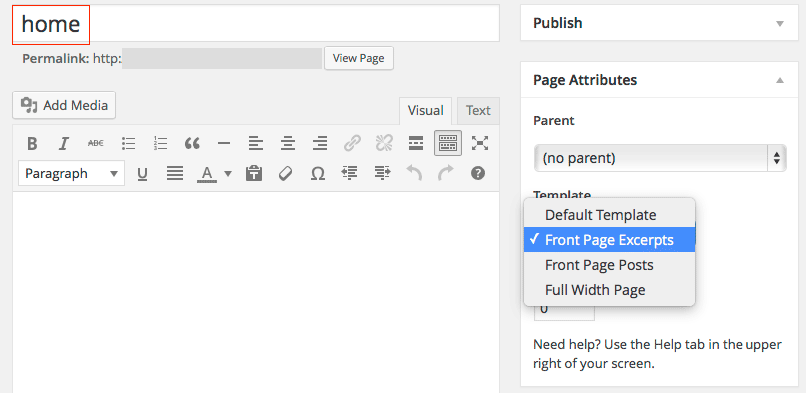Apply blockquote formatting
Viewport: 806px width, 393px height.
[x=192, y=143]
